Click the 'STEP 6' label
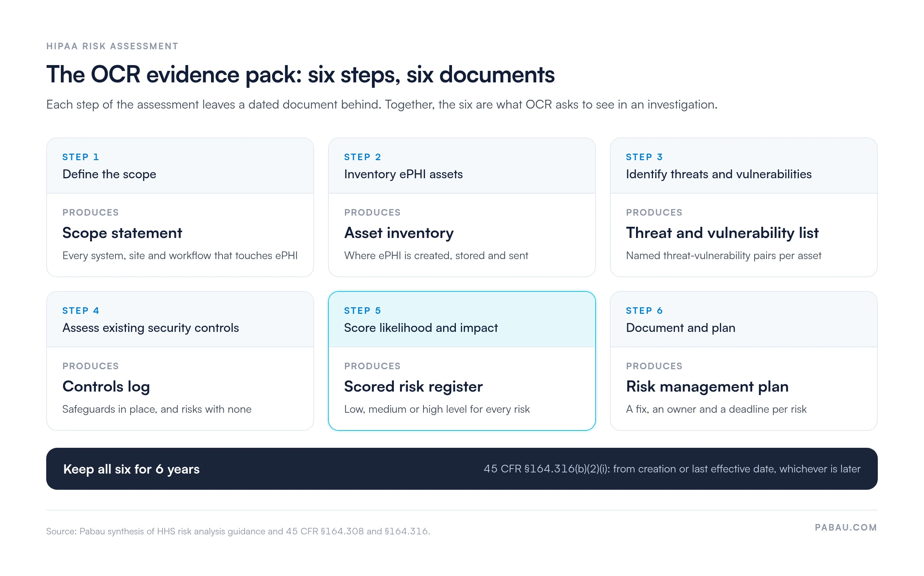Viewport: 924px width, 576px height. tap(644, 311)
